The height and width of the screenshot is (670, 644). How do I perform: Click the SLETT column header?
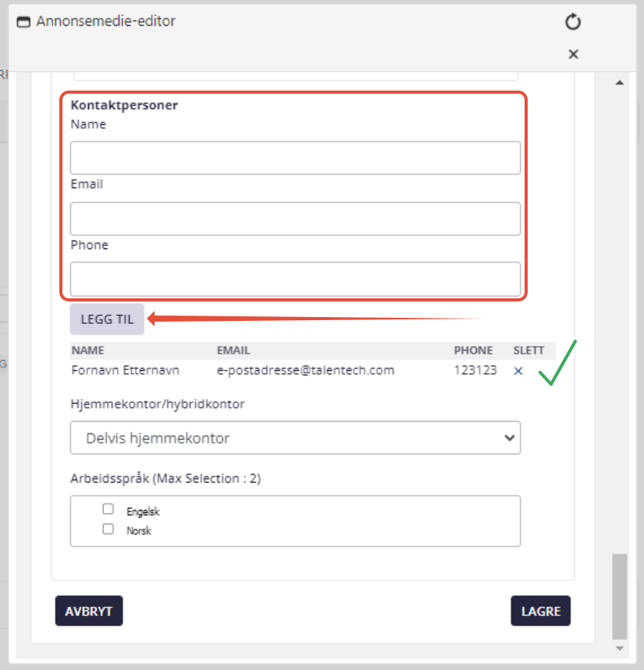click(528, 351)
